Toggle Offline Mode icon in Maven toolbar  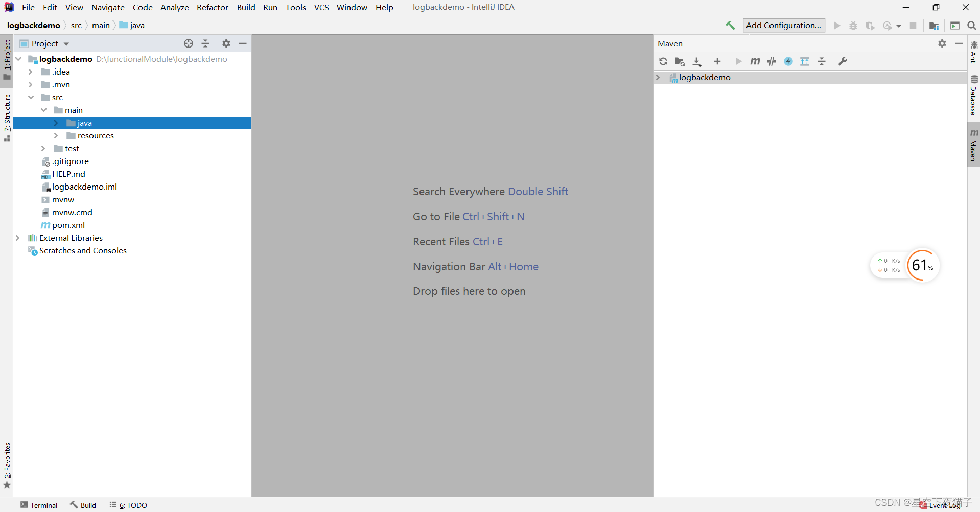coord(772,61)
